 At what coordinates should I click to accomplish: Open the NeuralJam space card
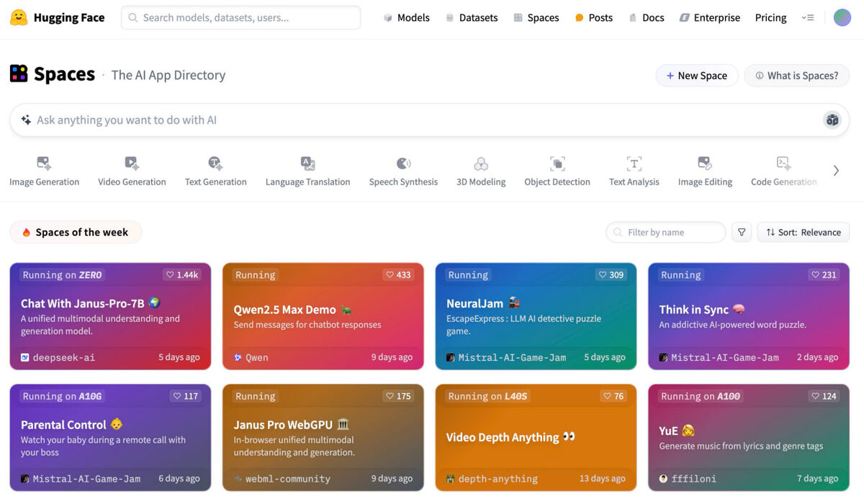point(536,316)
